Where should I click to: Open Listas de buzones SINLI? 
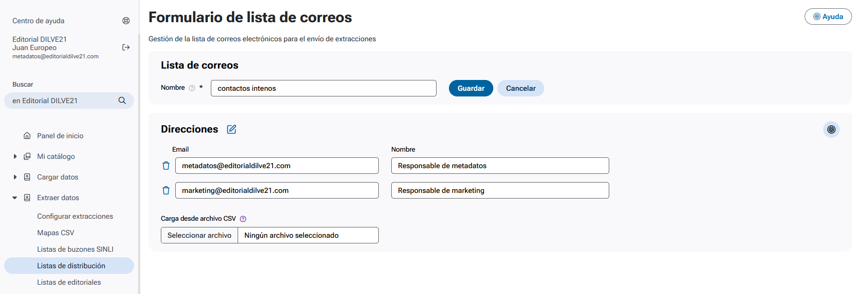75,249
